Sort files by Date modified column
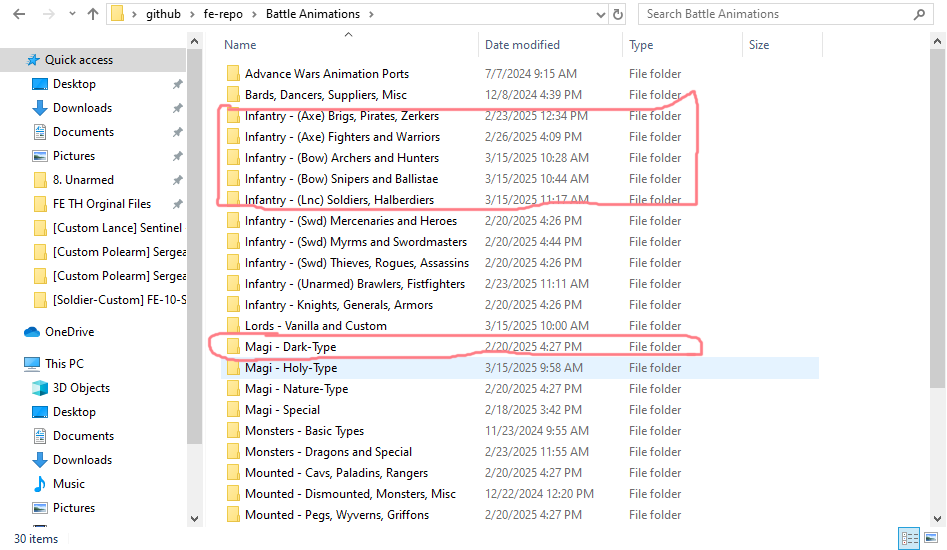This screenshot has width=947, height=550. pos(522,45)
